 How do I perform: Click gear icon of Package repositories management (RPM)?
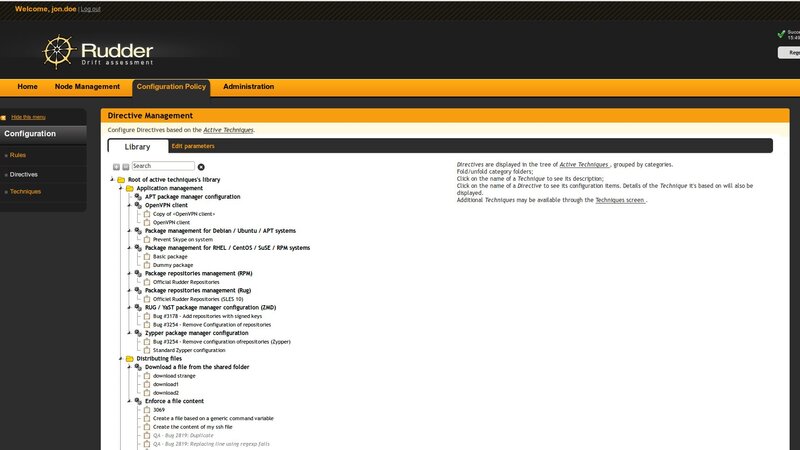pyautogui.click(x=138, y=273)
